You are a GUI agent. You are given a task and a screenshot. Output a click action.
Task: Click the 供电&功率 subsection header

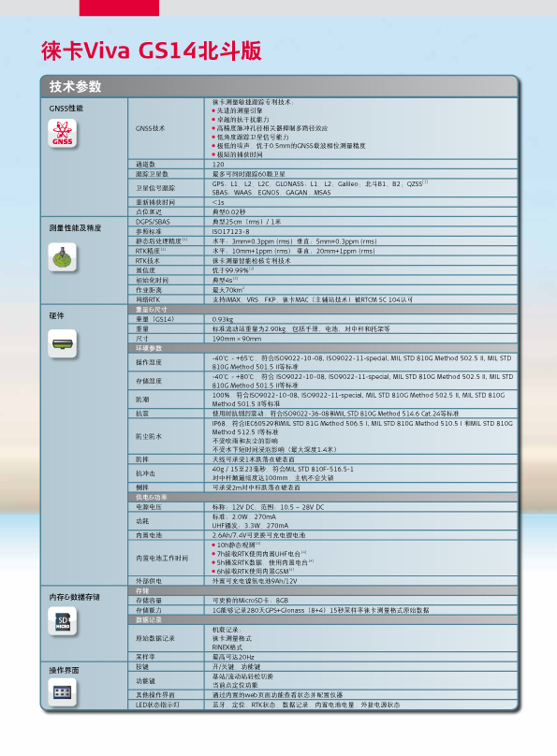coord(151,497)
